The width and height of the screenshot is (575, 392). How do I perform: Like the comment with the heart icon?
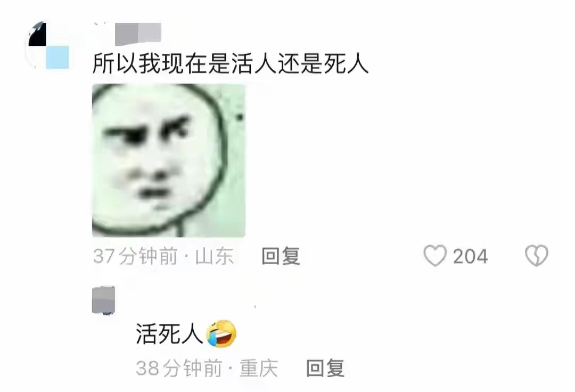435,256
